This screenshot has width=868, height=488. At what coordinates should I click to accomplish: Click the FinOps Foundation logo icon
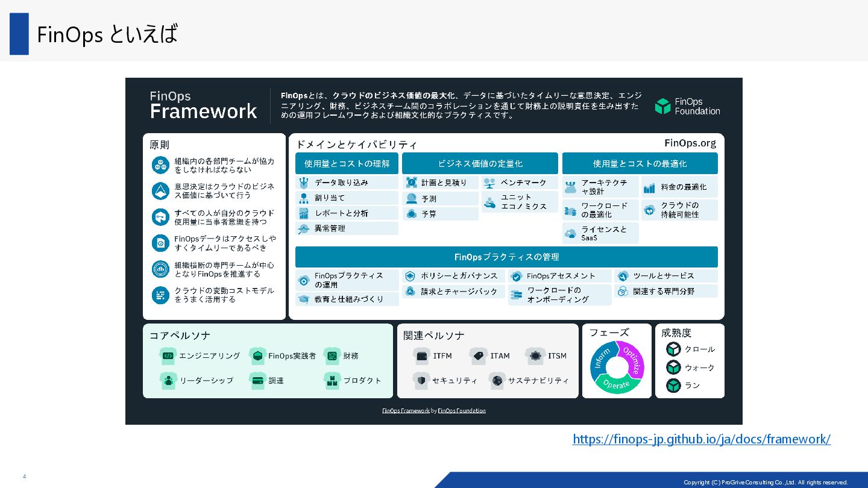tap(662, 106)
